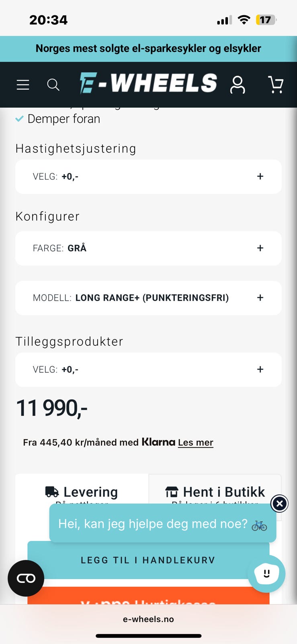
Task: Expand the Modell Long Range+ selector
Action: tap(148, 298)
